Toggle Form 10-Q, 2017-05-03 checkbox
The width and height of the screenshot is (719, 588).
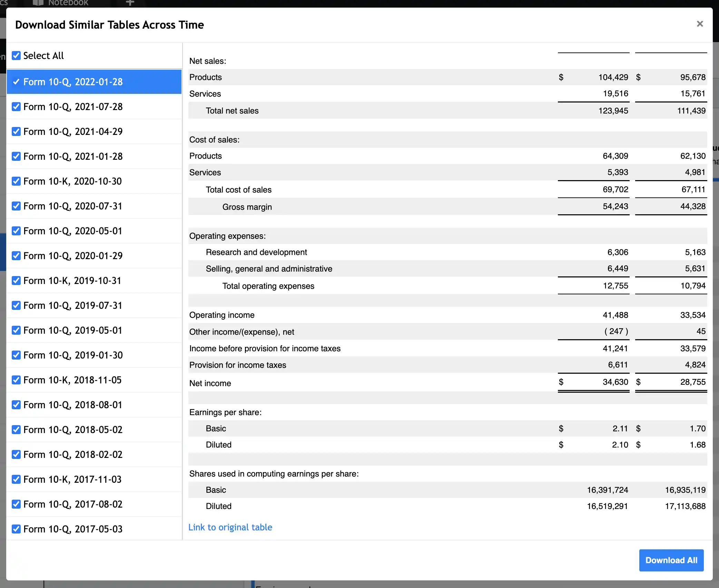[16, 529]
